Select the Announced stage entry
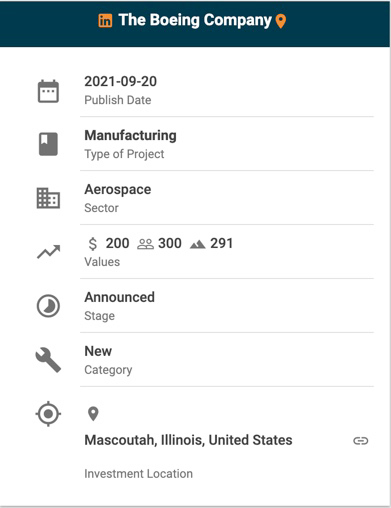The width and height of the screenshot is (391, 508). 119,297
